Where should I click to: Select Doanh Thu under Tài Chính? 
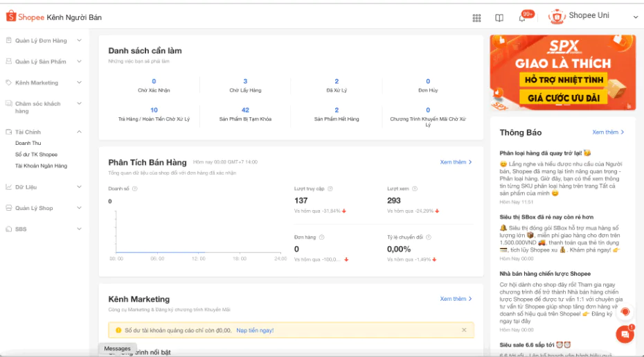pos(28,143)
